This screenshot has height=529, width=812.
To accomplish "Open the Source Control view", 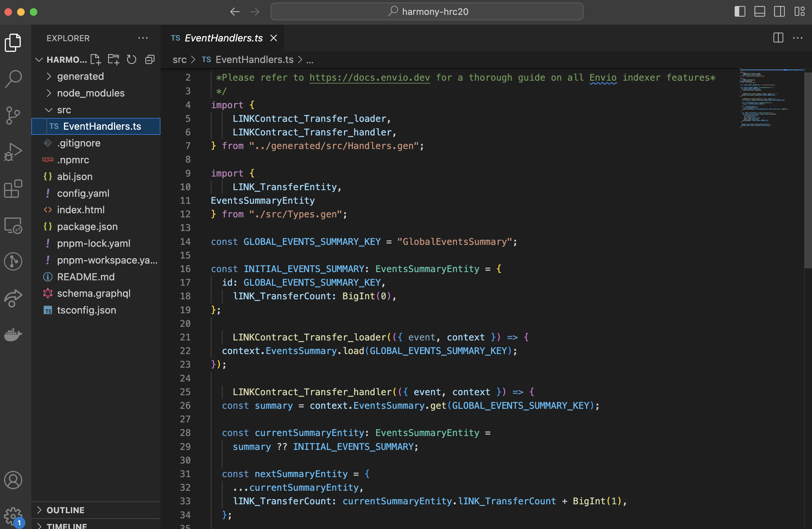I will pos(14,115).
